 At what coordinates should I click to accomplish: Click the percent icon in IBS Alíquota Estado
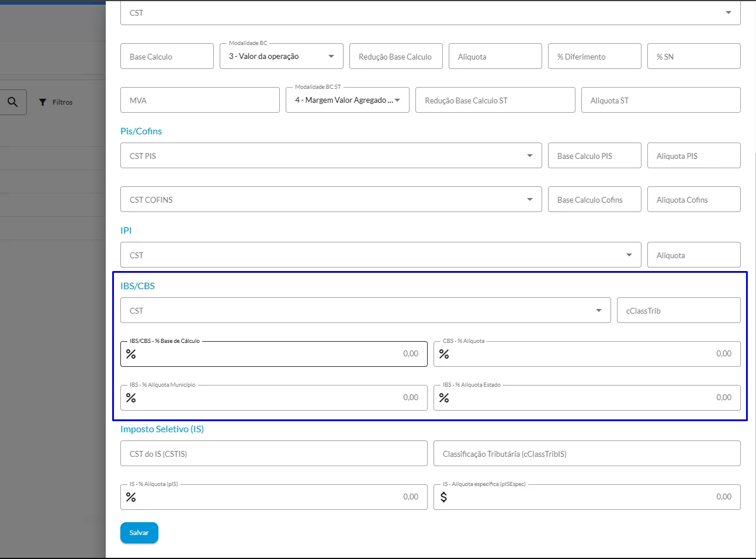[444, 398]
